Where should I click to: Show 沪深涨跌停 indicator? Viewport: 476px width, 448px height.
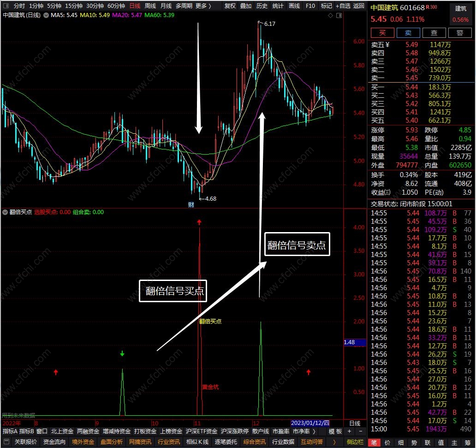235,431
